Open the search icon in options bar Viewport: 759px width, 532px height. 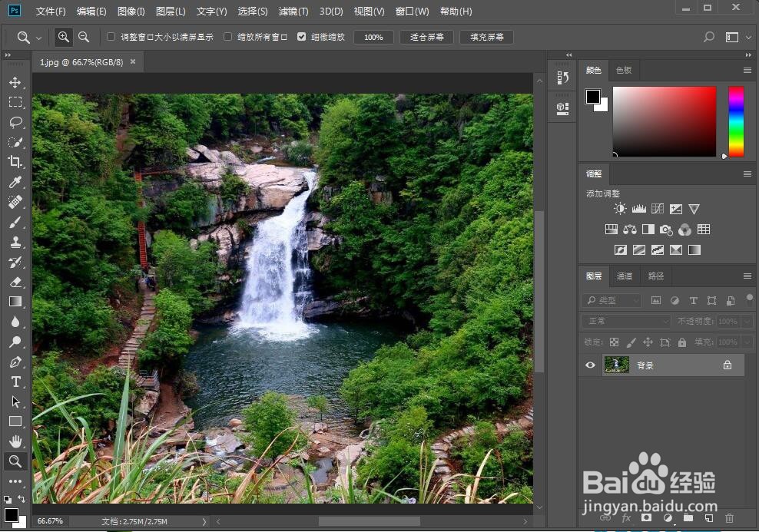click(708, 38)
